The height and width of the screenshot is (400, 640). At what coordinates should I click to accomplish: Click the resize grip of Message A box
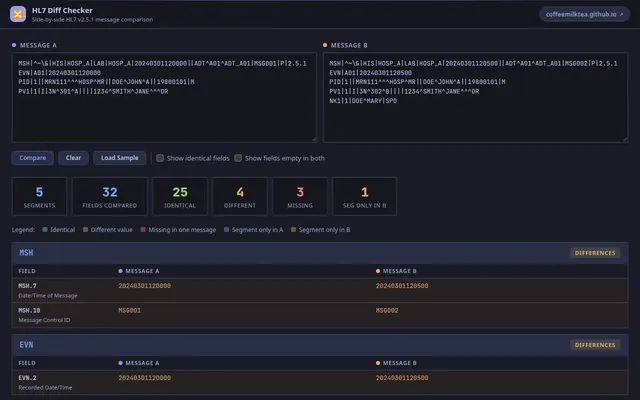click(314, 139)
